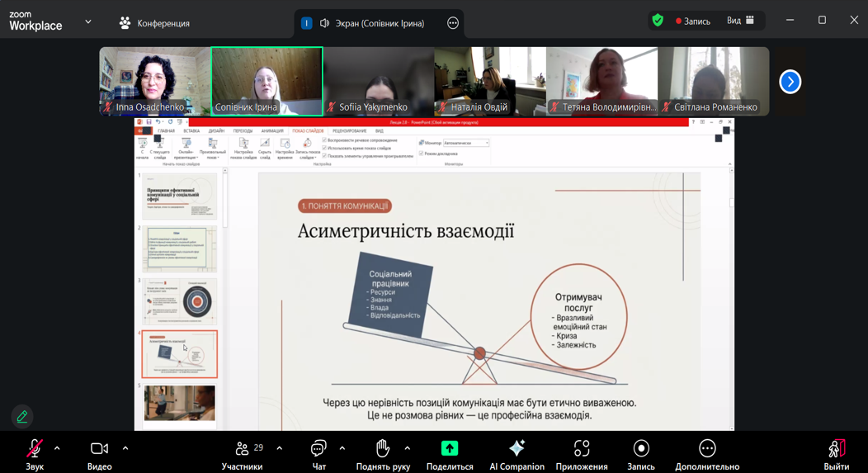
Task: Unmute microphone with the Звук icon
Action: (34, 448)
